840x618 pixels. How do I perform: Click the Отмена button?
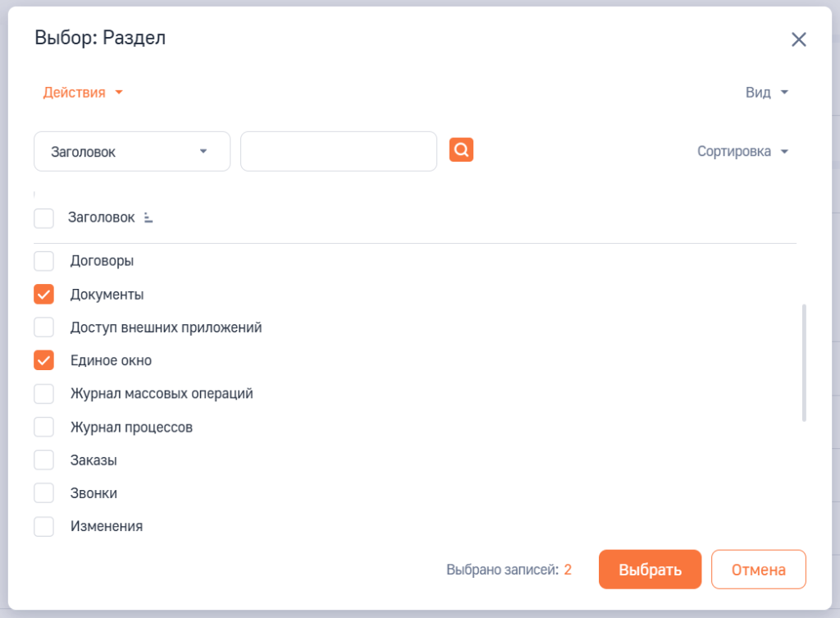click(759, 570)
